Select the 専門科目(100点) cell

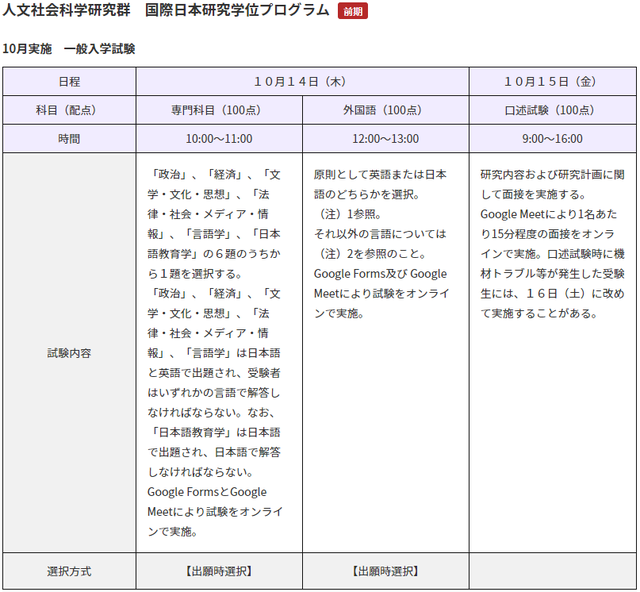pyautogui.click(x=219, y=110)
